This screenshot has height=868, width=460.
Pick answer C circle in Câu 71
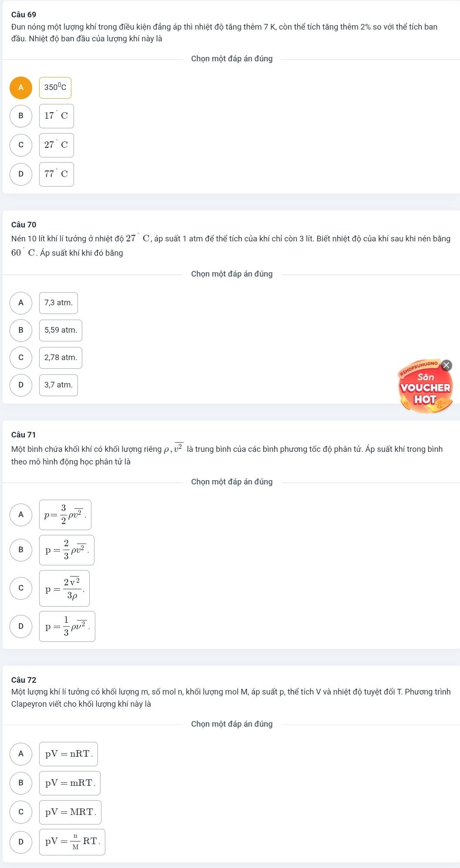(x=21, y=588)
